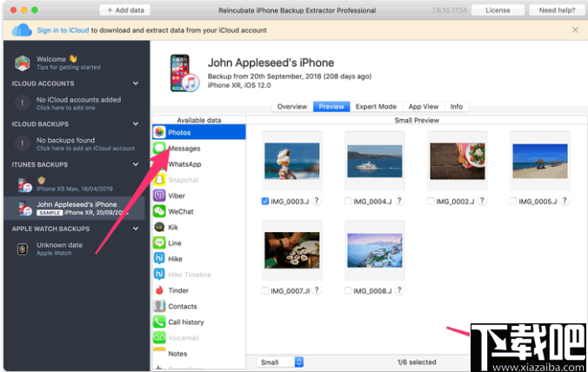Click 'Click here to add an iCloud account'
Image resolution: width=588 pixels, height=372 pixels.
tap(85, 149)
